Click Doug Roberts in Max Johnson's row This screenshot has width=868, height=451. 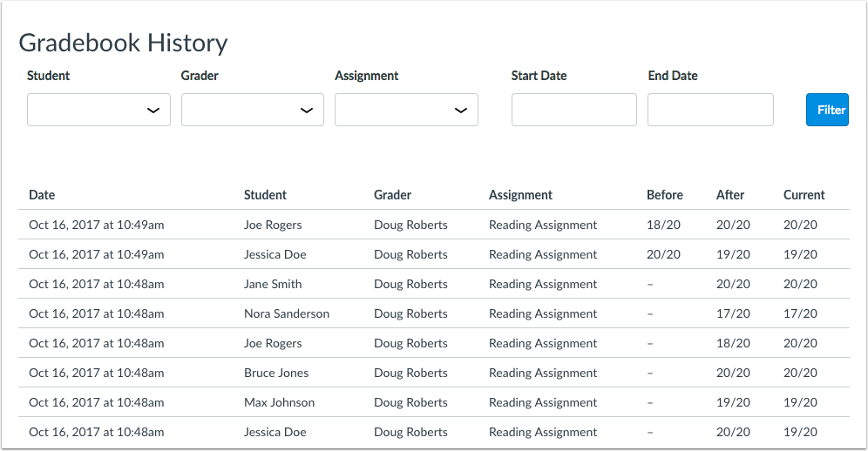(x=410, y=402)
